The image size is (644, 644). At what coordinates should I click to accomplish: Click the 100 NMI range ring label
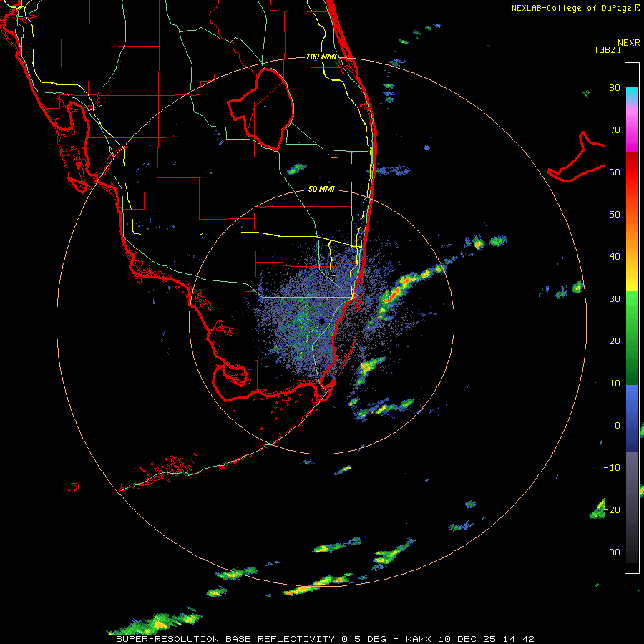tap(321, 57)
